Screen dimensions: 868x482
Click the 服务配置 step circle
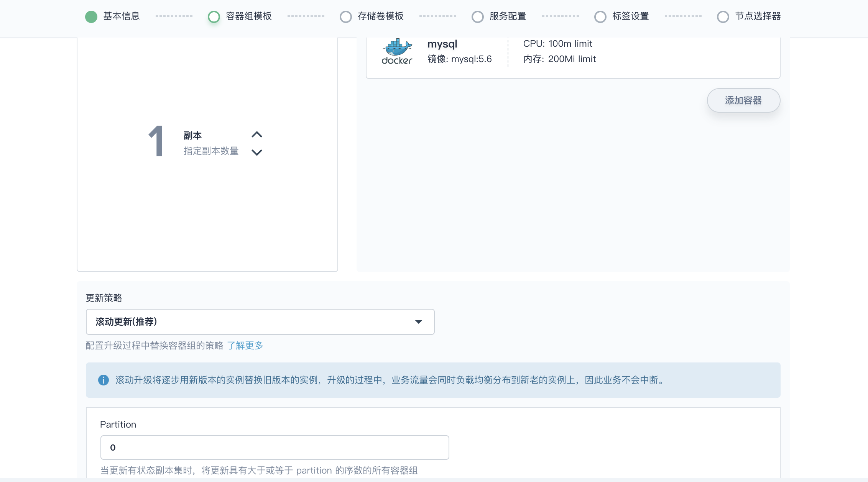tap(478, 16)
